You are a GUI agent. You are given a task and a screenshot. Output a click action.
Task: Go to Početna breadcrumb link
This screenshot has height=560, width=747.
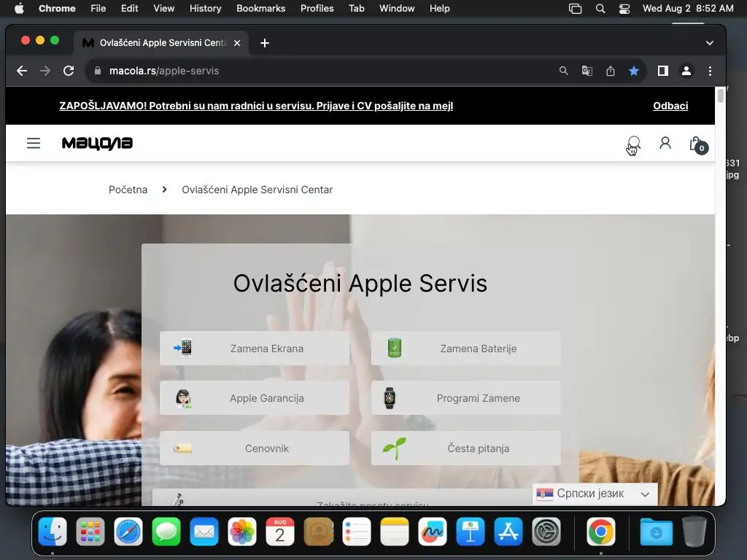pos(128,190)
